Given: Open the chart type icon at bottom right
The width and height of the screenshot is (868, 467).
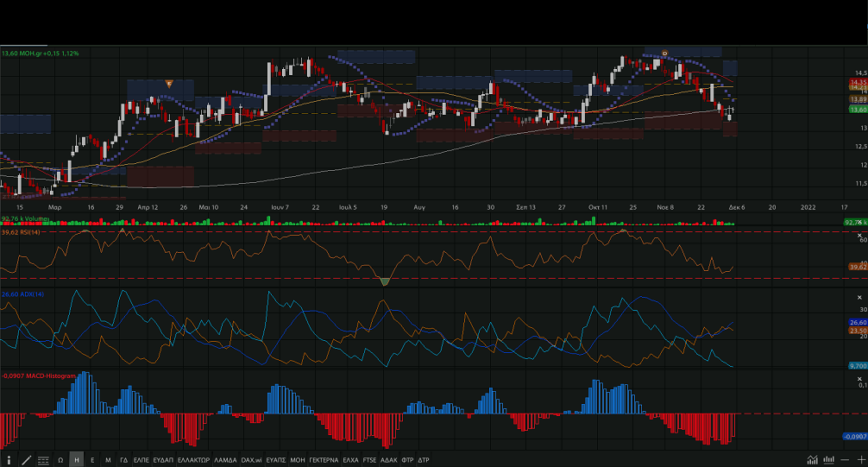Looking at the screenshot, I should (812, 460).
